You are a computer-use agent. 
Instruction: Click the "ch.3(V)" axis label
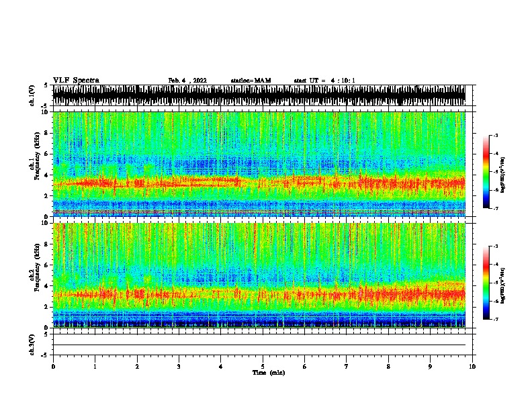32,345
